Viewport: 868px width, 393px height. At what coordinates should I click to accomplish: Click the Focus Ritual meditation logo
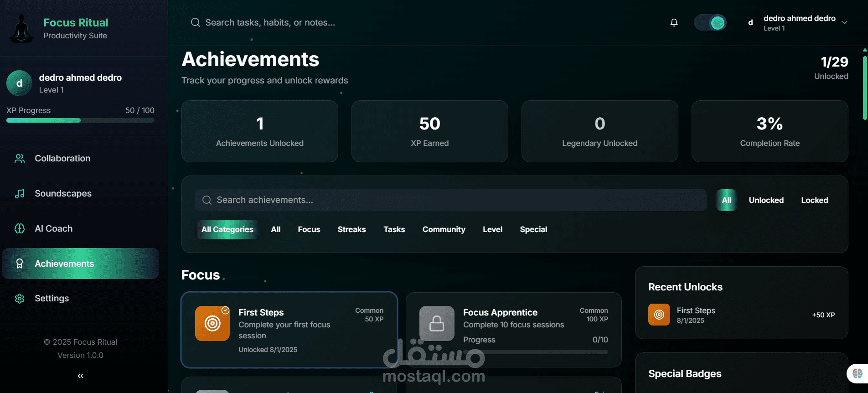[22, 28]
